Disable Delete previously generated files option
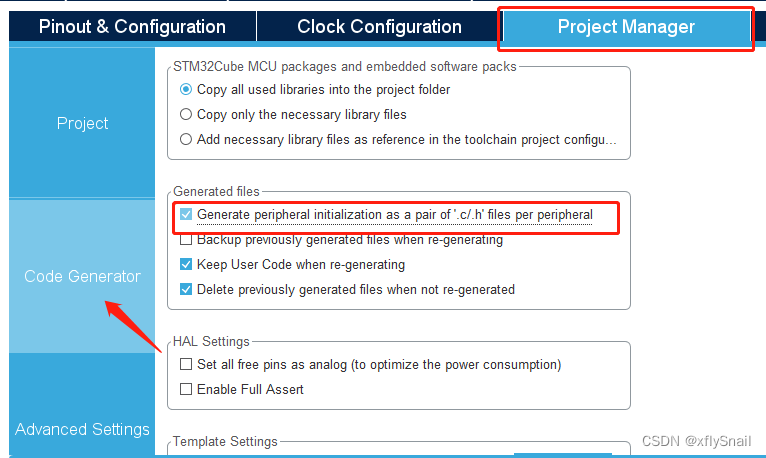This screenshot has height=458, width=766. pyautogui.click(x=186, y=290)
